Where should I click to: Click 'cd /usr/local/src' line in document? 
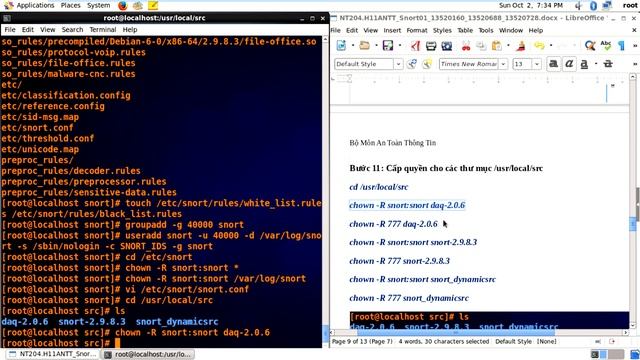378,187
